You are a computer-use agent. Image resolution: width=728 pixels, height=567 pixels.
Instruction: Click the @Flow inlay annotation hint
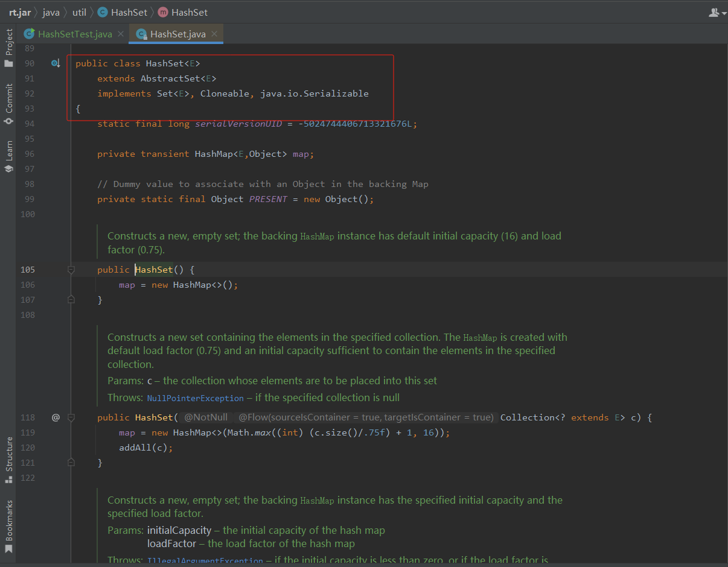point(365,417)
